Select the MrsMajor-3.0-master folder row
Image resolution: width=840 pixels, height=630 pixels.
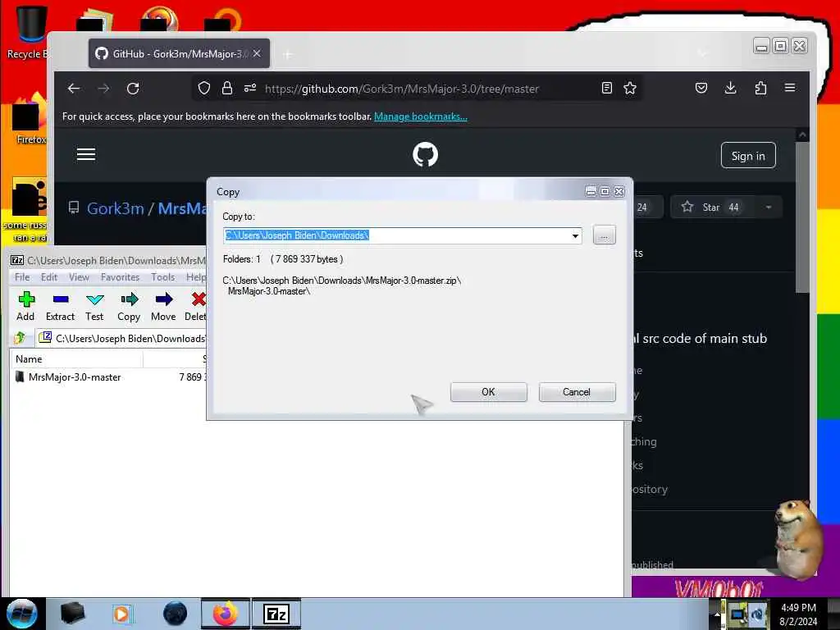(107, 377)
